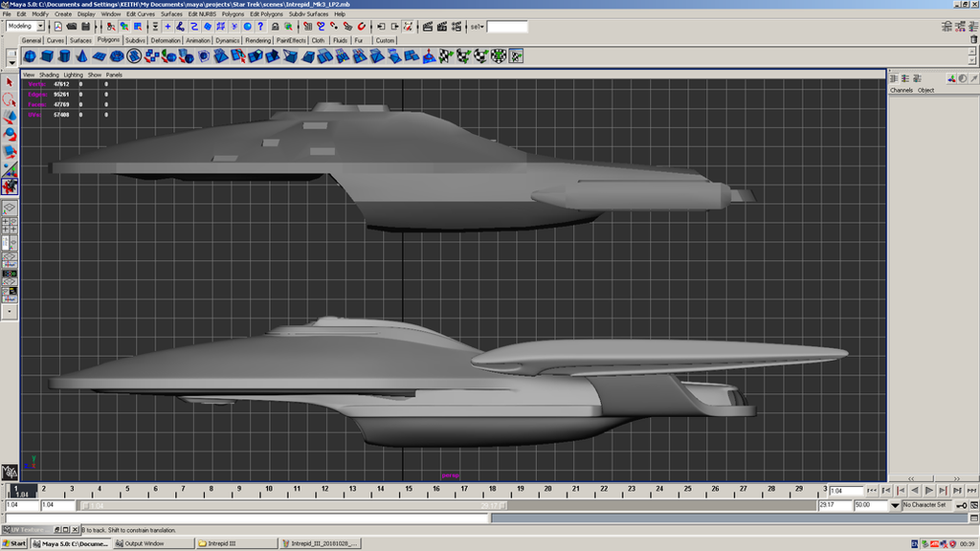Switch to four-view layout
This screenshot has width=980, height=551.
10,225
